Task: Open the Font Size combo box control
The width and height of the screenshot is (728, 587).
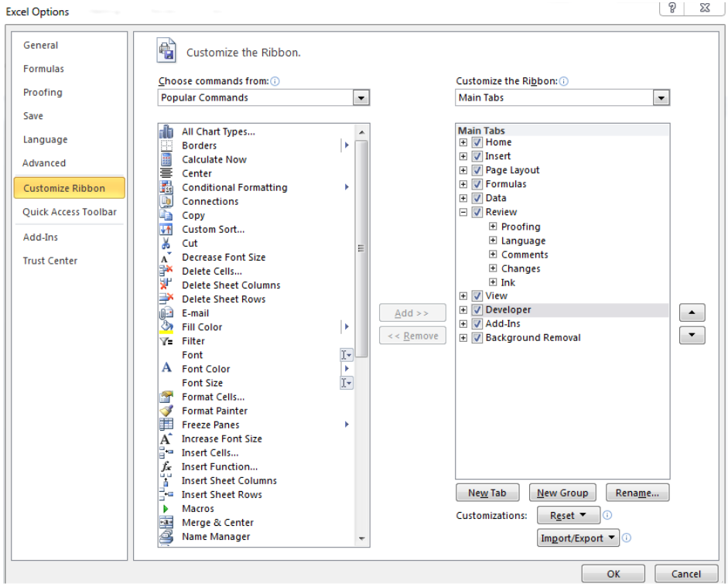Action: (x=347, y=383)
